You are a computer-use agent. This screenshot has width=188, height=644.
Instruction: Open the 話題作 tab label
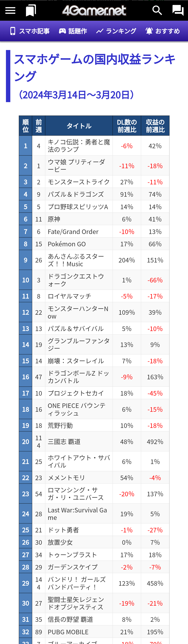click(78, 31)
